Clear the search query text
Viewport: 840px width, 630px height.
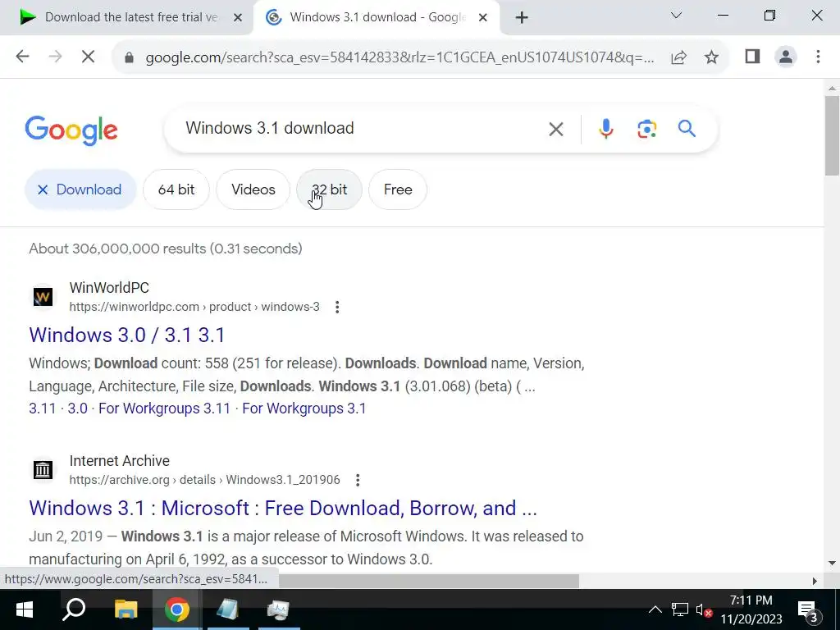(x=556, y=129)
